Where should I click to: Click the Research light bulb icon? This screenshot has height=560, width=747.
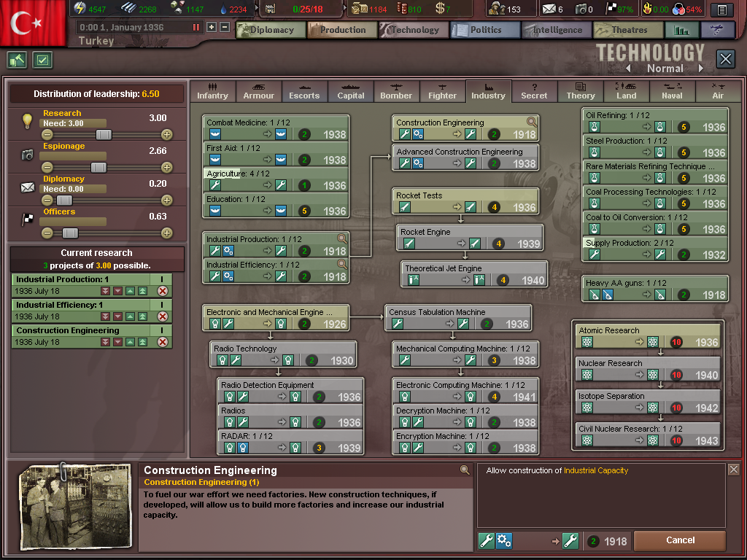click(26, 120)
